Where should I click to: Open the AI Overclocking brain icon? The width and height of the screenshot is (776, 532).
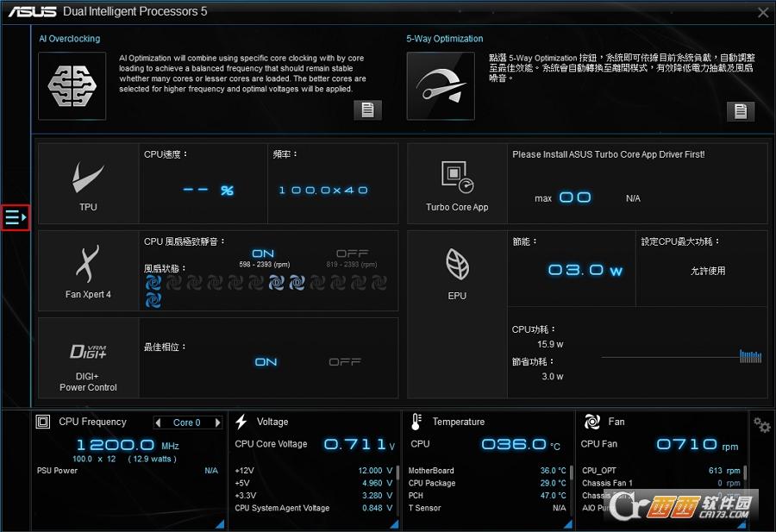pos(72,86)
